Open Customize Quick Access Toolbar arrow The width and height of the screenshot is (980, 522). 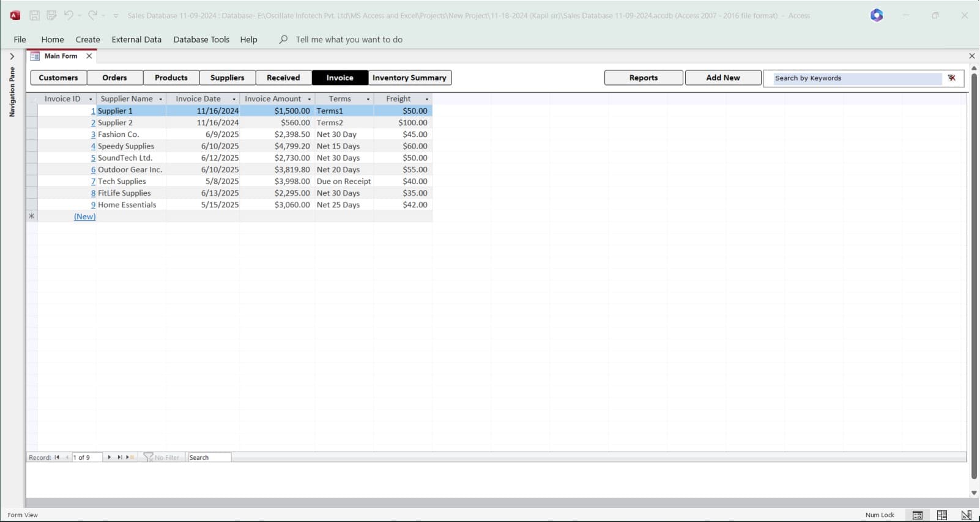[116, 16]
